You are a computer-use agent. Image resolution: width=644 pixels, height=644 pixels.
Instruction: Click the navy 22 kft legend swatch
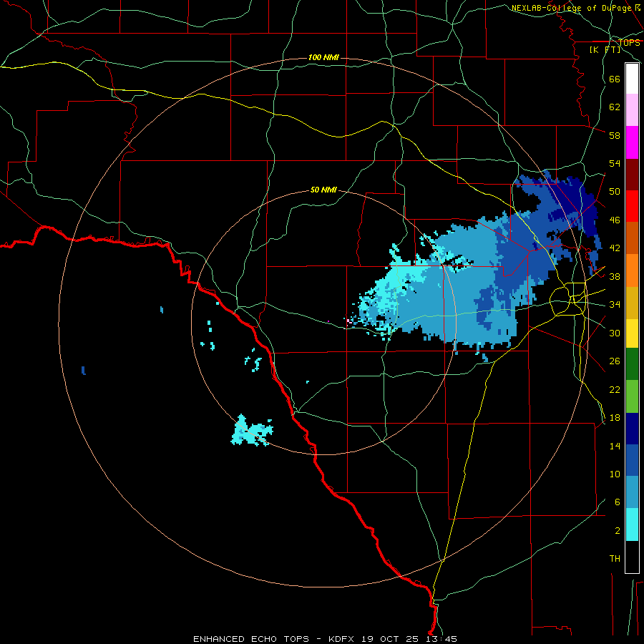(632, 429)
